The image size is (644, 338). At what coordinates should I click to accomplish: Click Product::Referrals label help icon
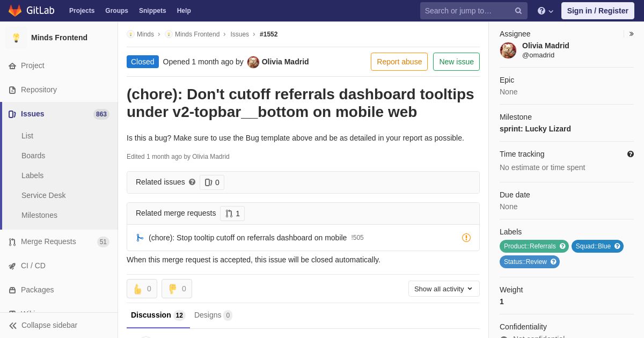click(562, 246)
